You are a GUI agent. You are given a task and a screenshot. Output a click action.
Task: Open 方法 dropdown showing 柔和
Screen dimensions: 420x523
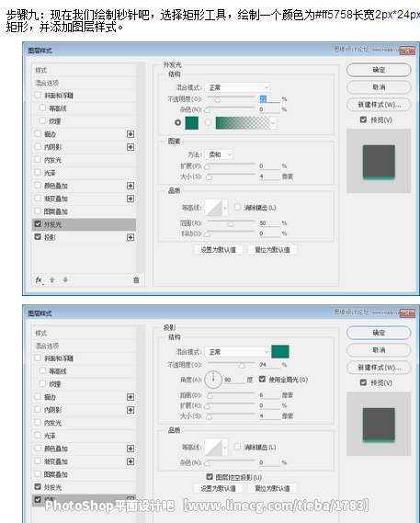[x=219, y=154]
